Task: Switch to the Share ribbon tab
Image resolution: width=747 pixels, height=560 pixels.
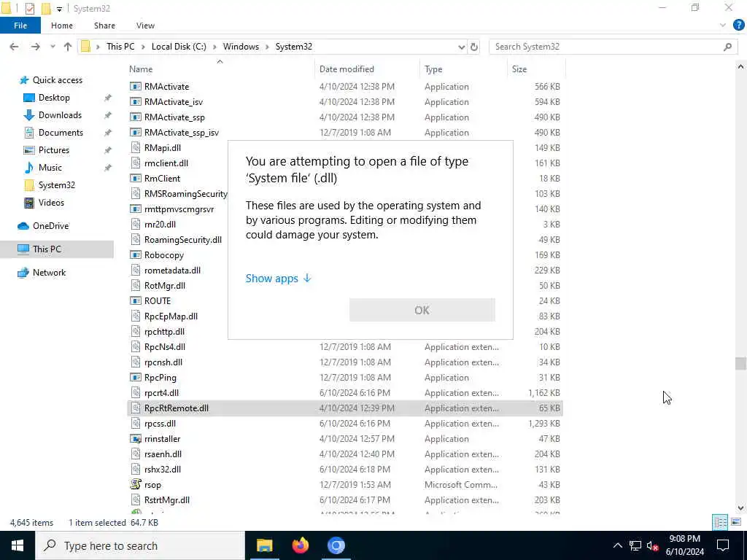Action: pos(104,26)
